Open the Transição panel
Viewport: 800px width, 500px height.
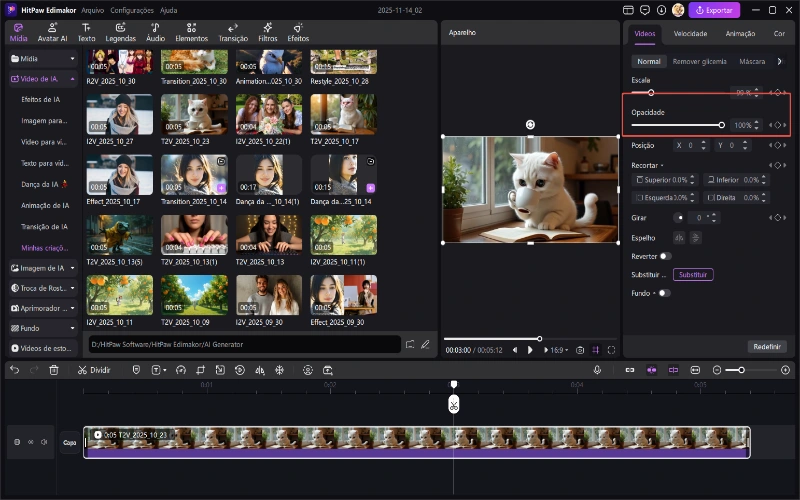pos(233,33)
